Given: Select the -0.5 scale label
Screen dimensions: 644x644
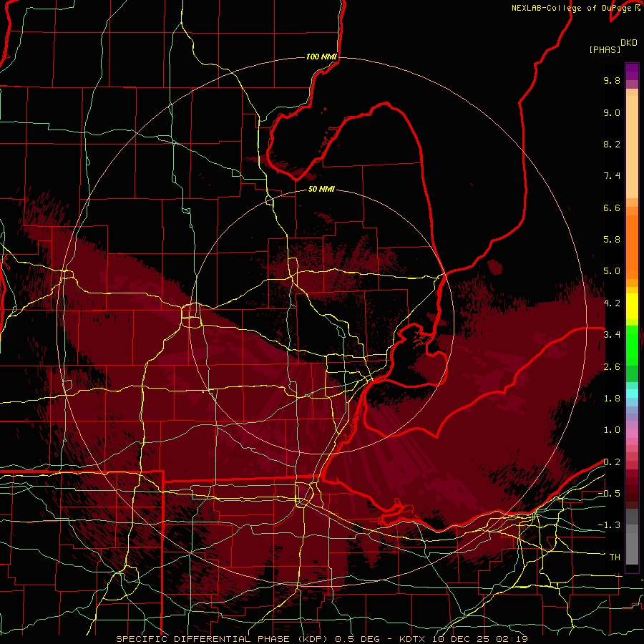Looking at the screenshot, I should click(x=609, y=494).
